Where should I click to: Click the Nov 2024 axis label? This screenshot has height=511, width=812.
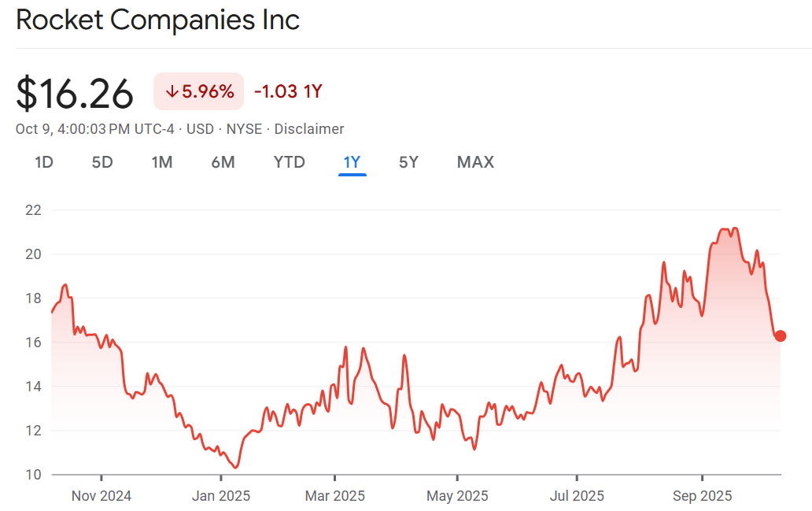pos(101,496)
